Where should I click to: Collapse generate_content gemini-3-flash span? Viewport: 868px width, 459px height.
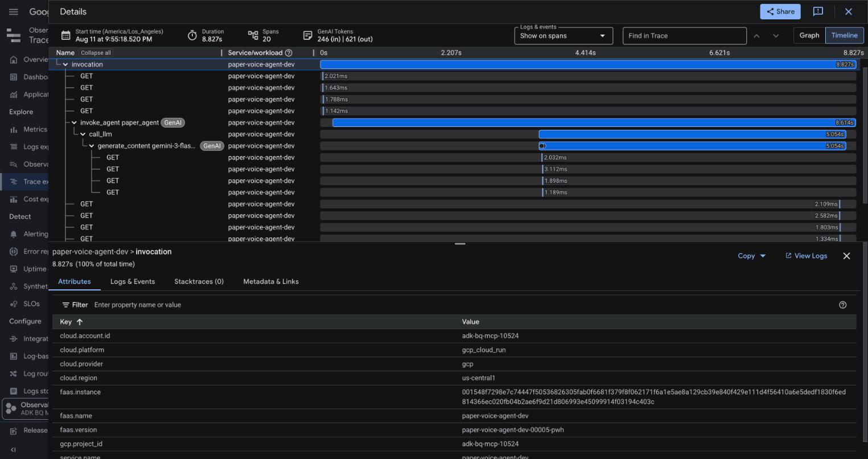coord(92,146)
